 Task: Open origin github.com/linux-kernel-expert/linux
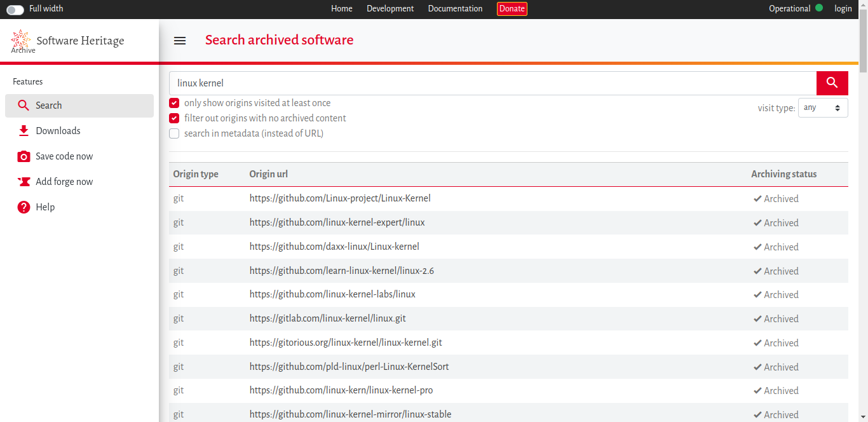coord(337,222)
